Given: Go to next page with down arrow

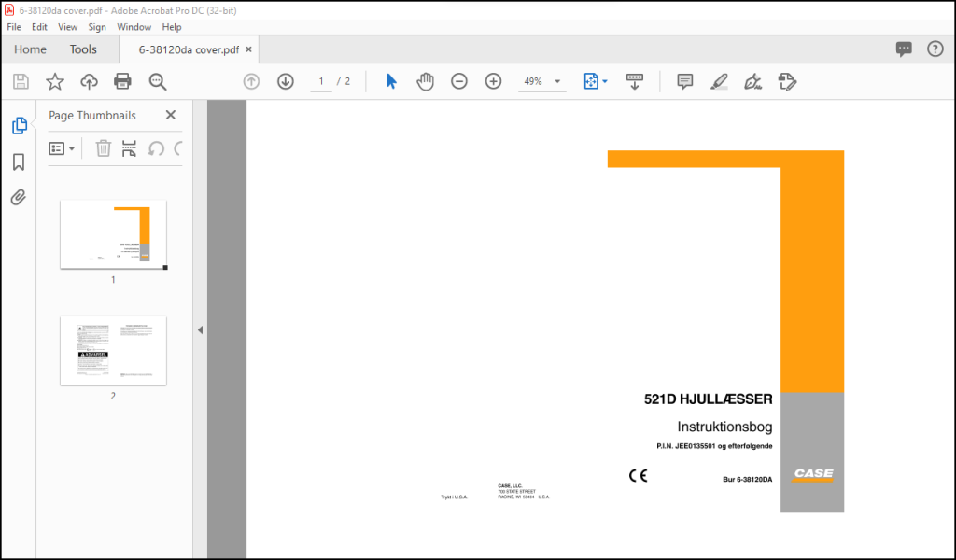Looking at the screenshot, I should coord(286,81).
